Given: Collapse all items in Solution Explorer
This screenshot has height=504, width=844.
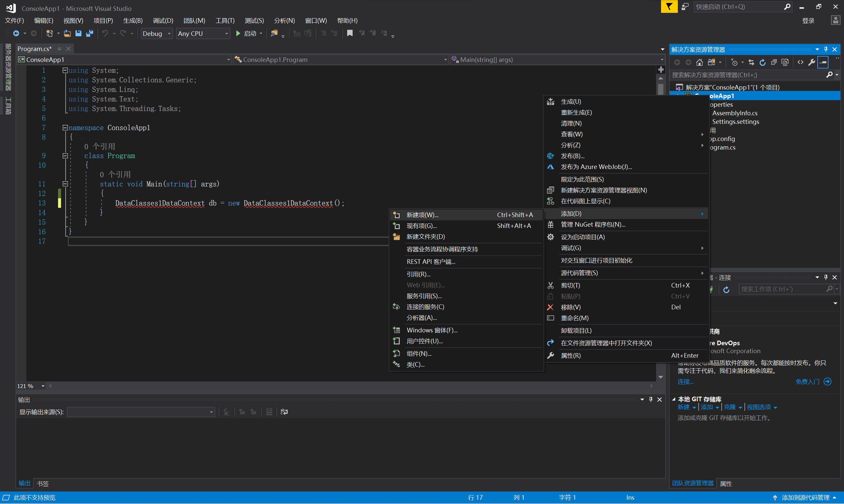Looking at the screenshot, I should pos(774,63).
